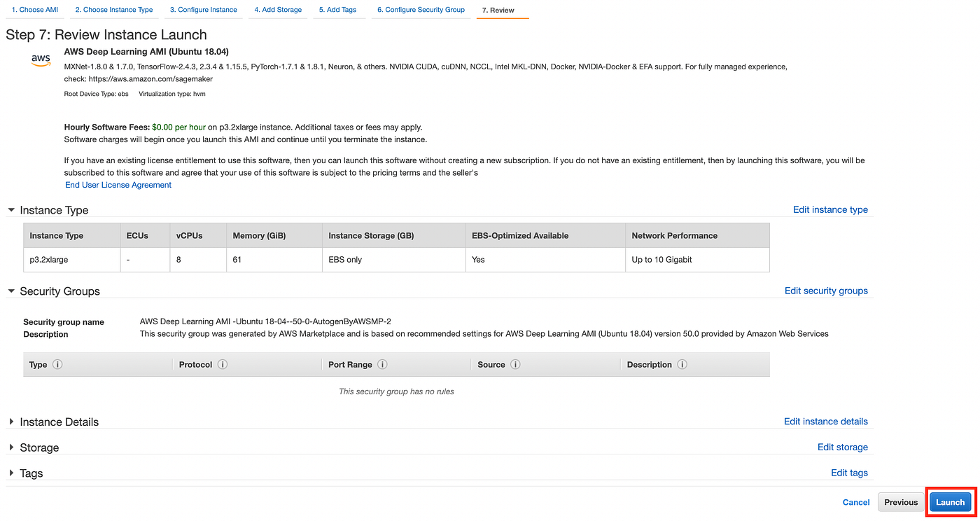Click the Previous button
The height and width of the screenshot is (521, 980).
pos(901,502)
